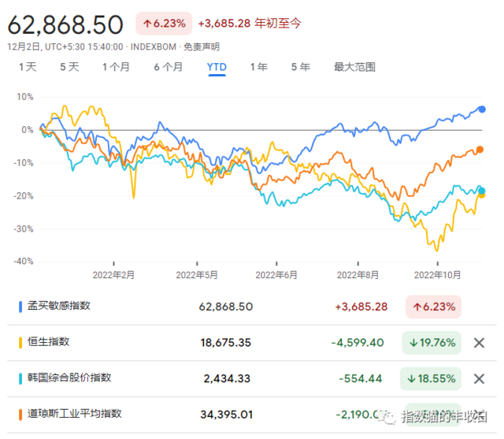Click the blue endpoint dot on chart

[482, 110]
